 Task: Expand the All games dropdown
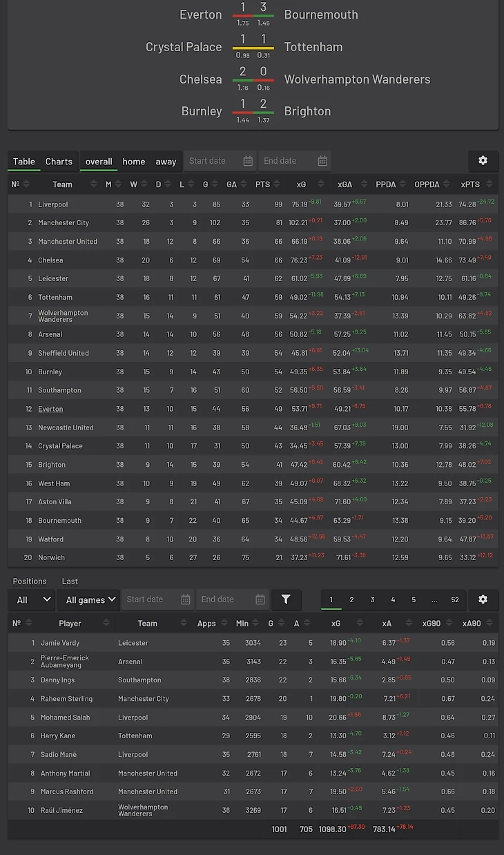88,599
